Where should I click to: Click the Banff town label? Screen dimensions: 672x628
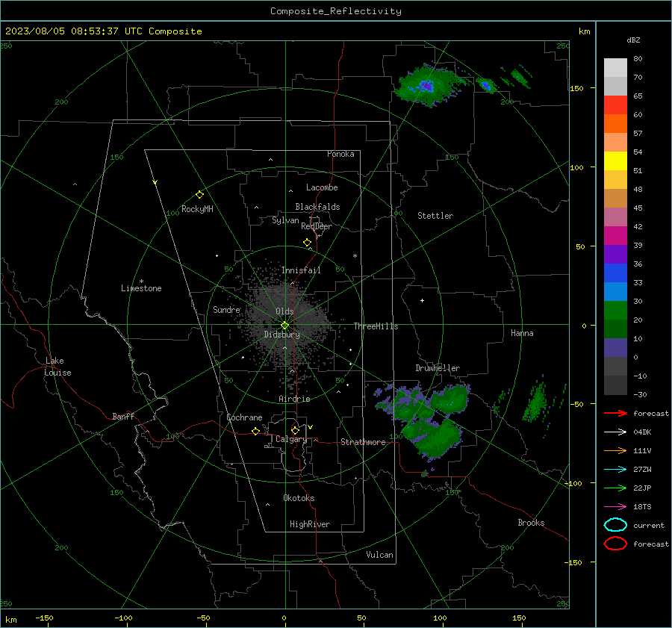123,416
